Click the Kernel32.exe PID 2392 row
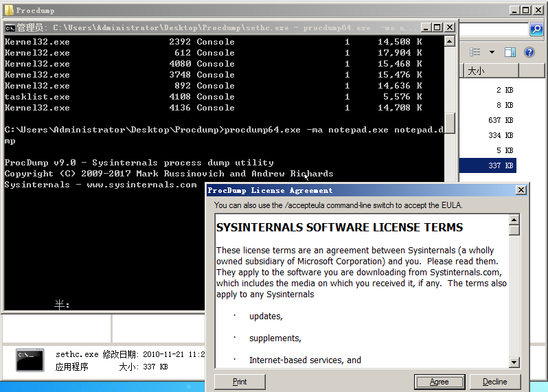Screen dimensions: 548x392 (213, 42)
